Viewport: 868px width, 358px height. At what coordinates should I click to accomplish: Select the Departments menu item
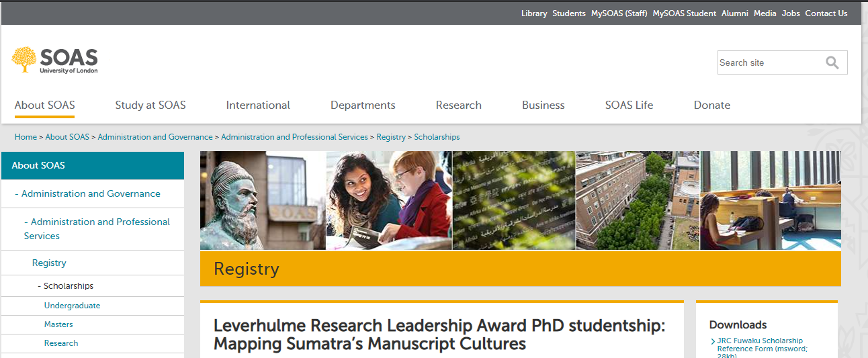363,105
